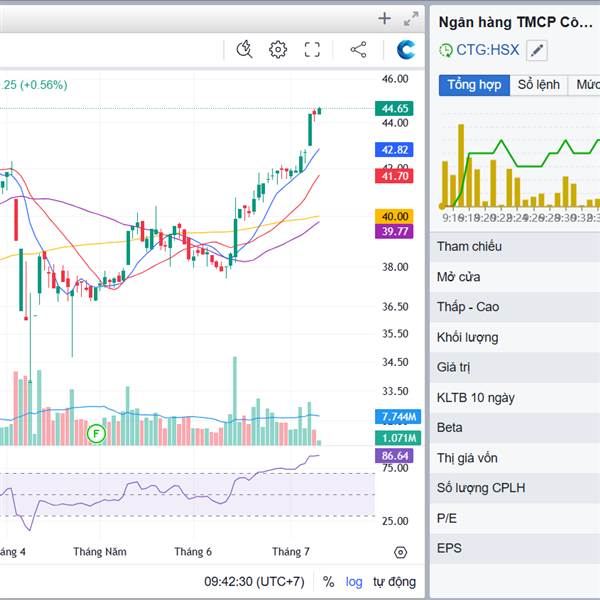This screenshot has height=600, width=600.
Task: Click the blue C logo icon
Action: click(406, 50)
